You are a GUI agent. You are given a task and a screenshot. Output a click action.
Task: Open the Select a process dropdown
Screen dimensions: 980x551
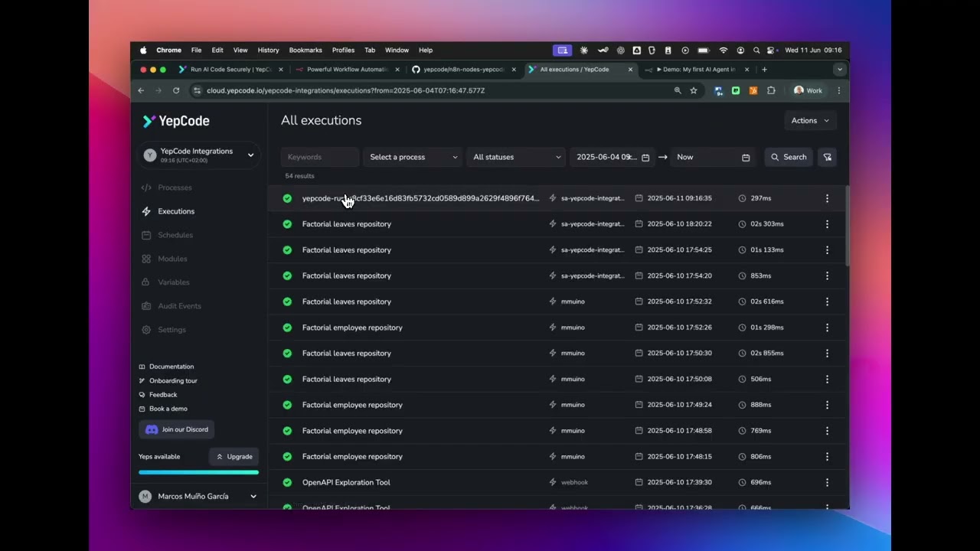413,157
